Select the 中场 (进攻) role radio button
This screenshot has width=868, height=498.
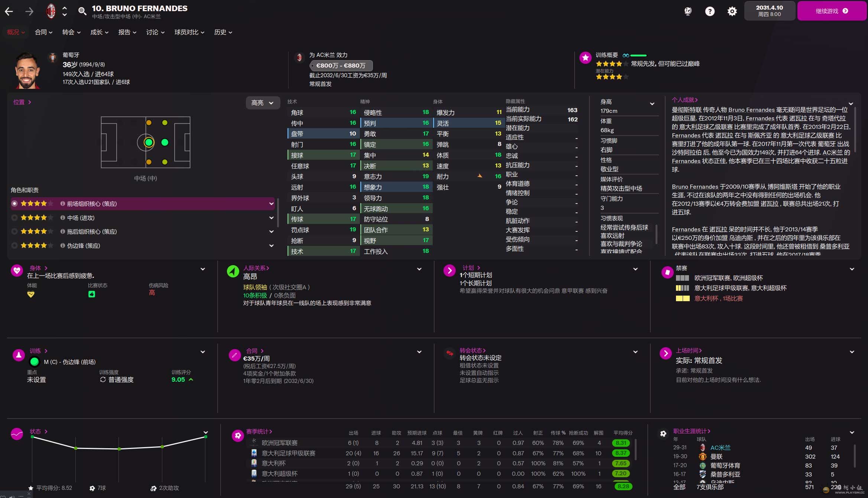[x=14, y=218]
